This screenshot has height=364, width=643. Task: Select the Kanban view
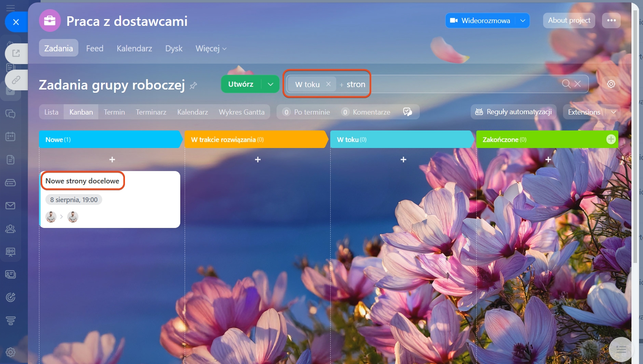pos(81,112)
